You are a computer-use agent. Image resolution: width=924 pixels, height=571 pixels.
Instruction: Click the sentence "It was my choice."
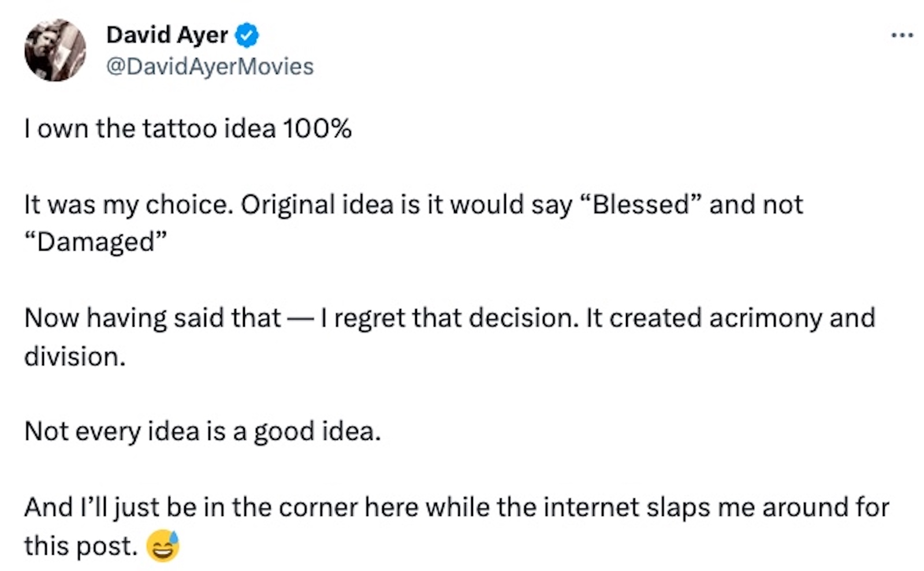129,204
